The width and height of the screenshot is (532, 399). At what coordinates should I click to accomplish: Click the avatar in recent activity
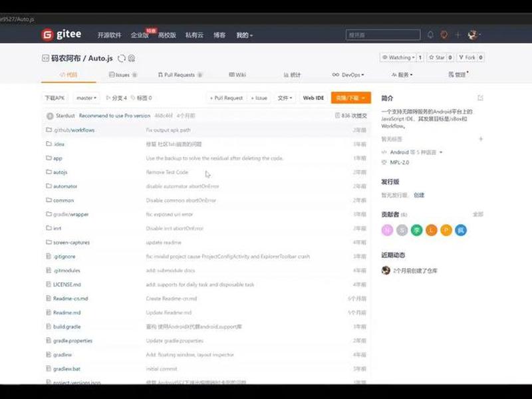coord(386,271)
